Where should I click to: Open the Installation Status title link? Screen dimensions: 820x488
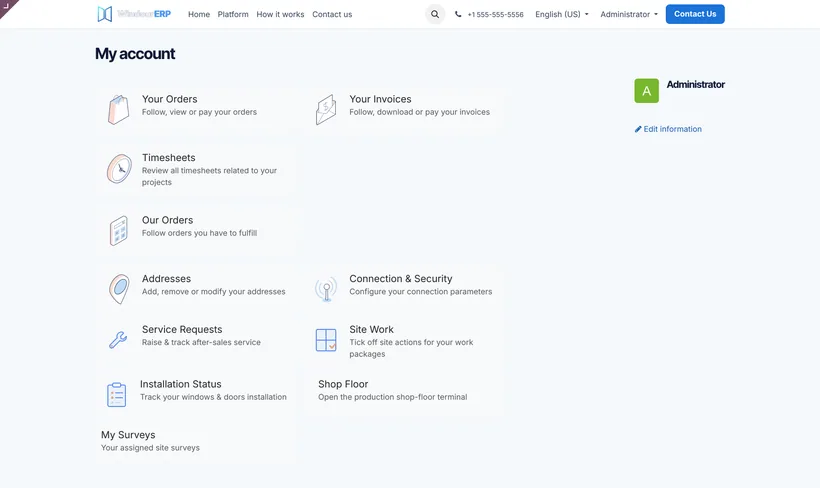coord(180,384)
